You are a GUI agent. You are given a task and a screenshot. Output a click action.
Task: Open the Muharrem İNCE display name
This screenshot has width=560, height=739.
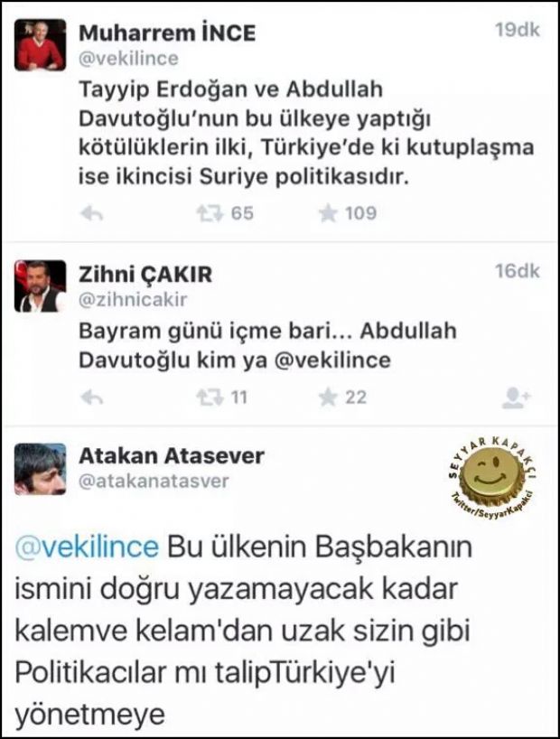pos(167,33)
